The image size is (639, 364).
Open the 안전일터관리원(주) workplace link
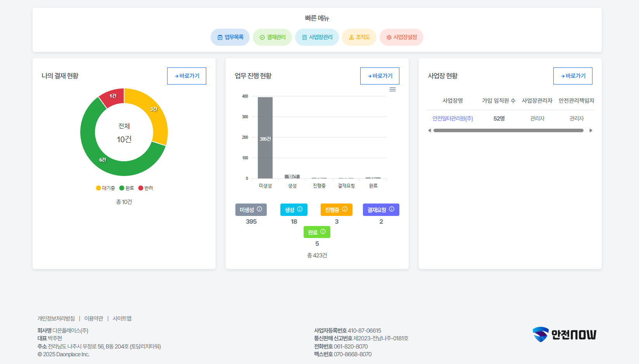click(452, 119)
